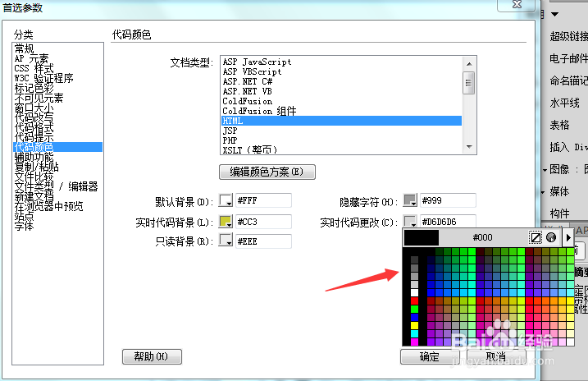Click the read-only background #EEE field
Screen dimensions: 588x381
pos(263,241)
